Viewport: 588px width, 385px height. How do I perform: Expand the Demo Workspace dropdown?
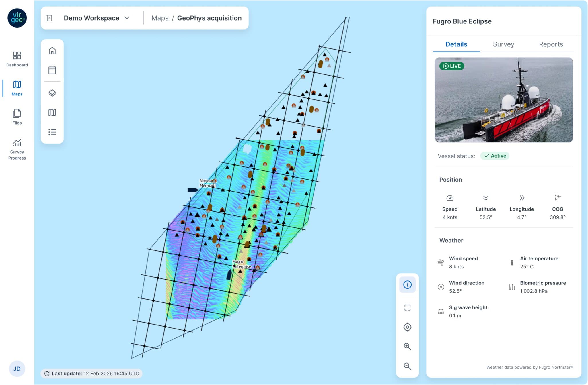pyautogui.click(x=97, y=18)
